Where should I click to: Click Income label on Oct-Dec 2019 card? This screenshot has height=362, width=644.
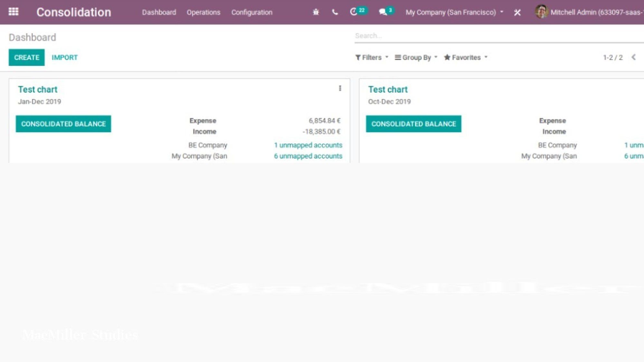[x=554, y=132]
